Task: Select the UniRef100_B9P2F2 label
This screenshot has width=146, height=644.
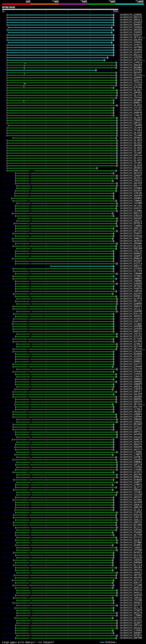Action: coord(131,392)
